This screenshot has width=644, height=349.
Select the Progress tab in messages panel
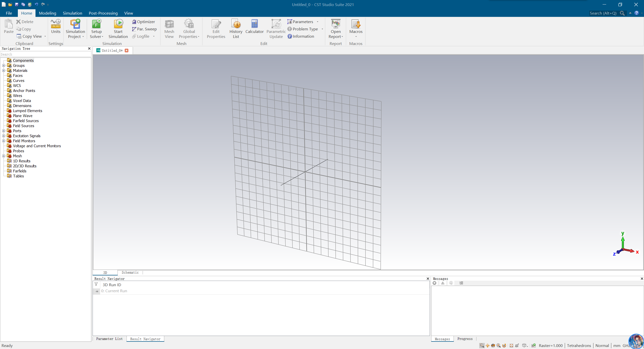pos(465,339)
